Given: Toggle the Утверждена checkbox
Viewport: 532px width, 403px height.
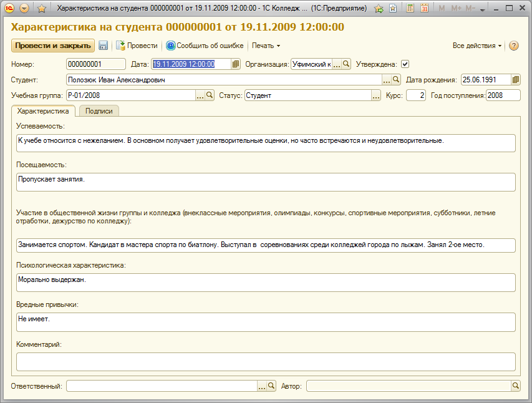Looking at the screenshot, I should (x=405, y=64).
